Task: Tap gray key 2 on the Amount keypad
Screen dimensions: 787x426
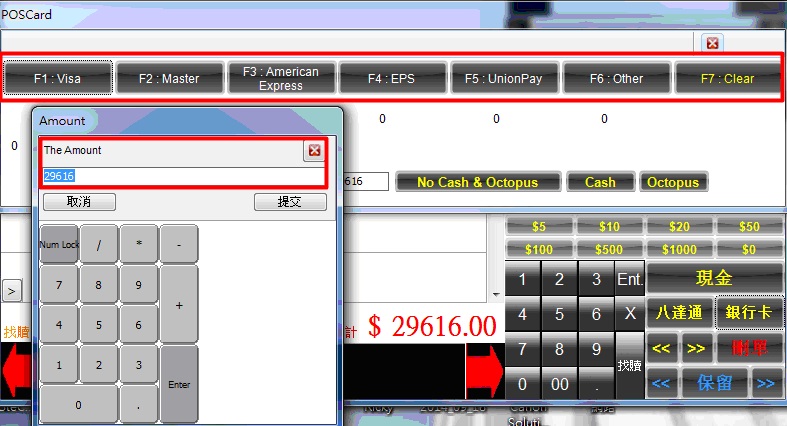Action: tap(99, 365)
